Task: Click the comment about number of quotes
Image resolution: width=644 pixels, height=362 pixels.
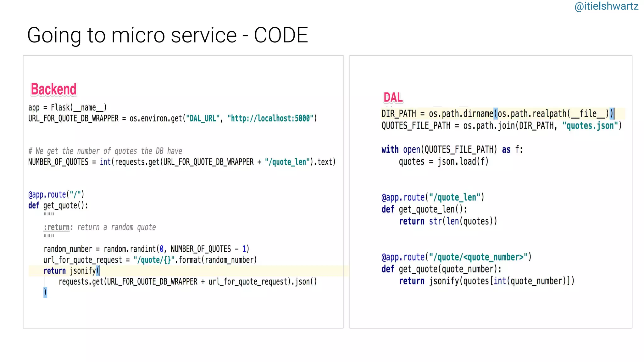Action: [x=105, y=151]
